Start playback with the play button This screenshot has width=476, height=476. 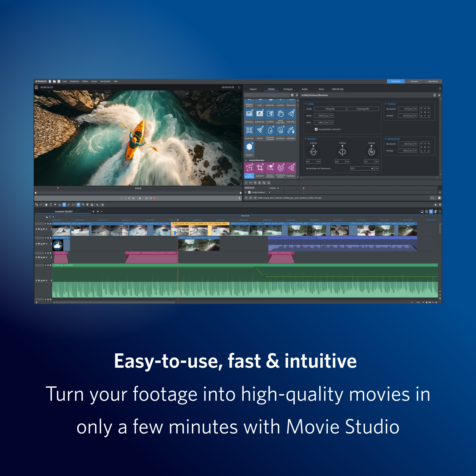[140, 198]
